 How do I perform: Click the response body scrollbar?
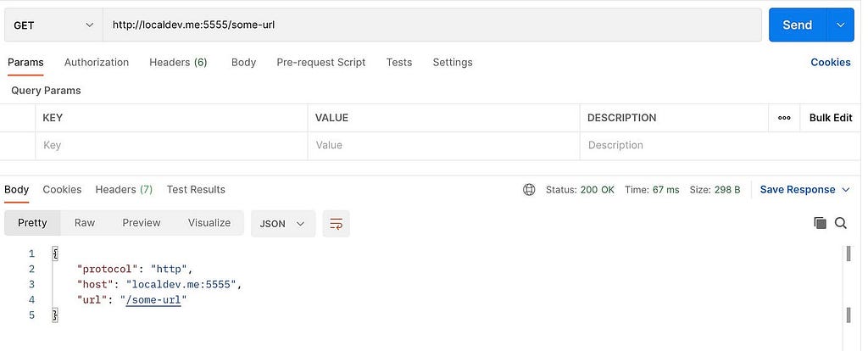[x=848, y=285]
